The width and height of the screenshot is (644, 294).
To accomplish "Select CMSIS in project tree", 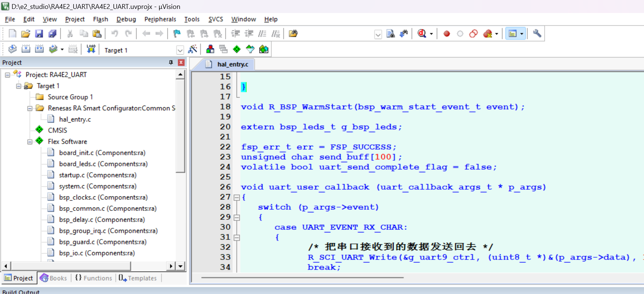I will coord(57,130).
